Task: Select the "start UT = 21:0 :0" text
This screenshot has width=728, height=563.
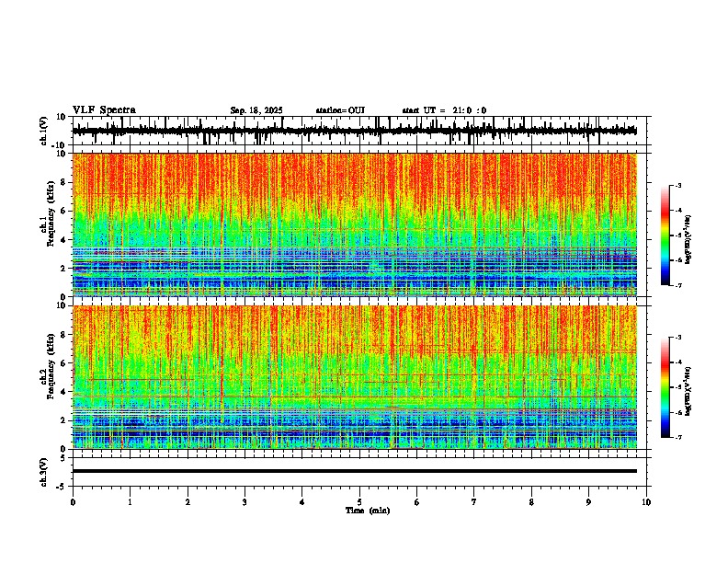Action: 444,110
